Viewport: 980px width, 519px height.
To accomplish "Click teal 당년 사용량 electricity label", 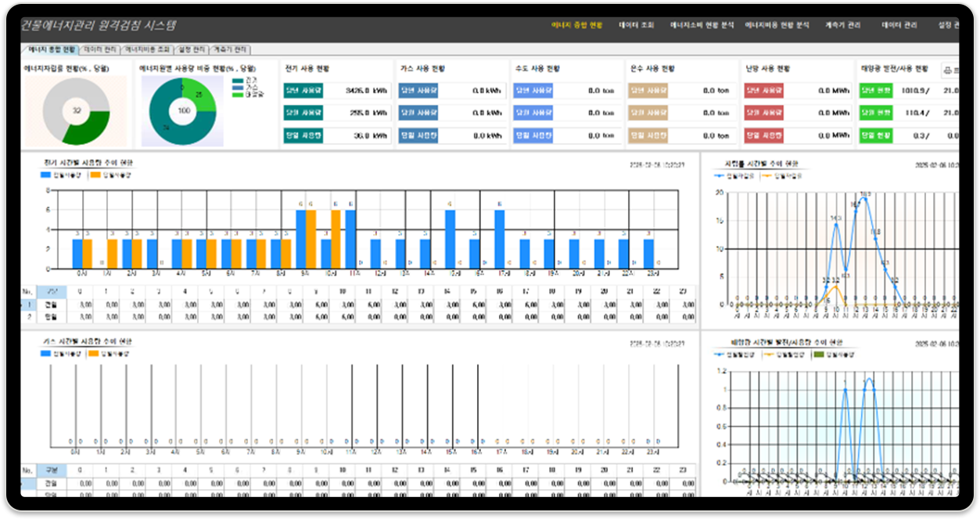I will coord(303,91).
